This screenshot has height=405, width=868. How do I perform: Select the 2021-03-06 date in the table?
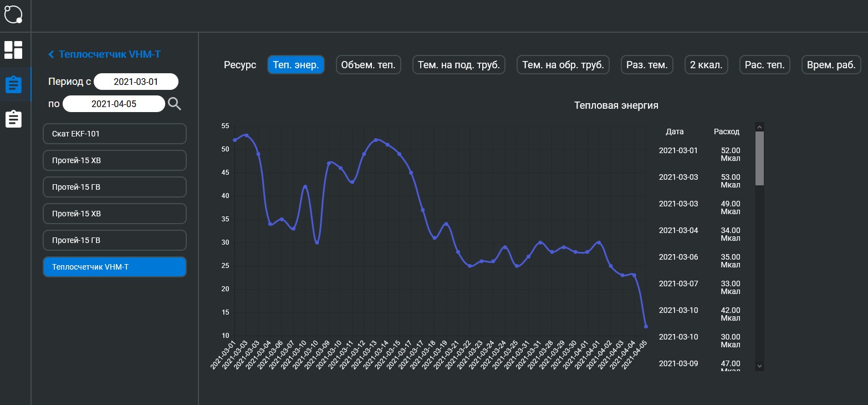[x=678, y=257]
